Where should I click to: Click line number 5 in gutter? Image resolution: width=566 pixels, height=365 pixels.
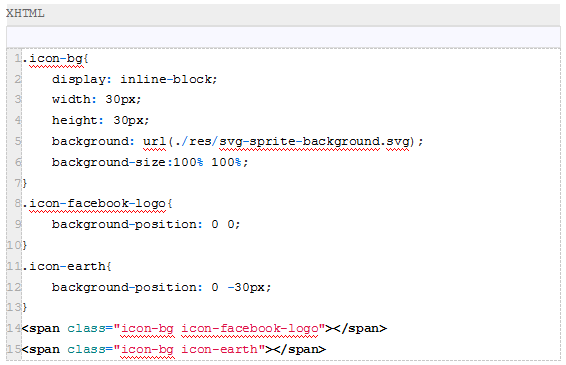(x=18, y=141)
